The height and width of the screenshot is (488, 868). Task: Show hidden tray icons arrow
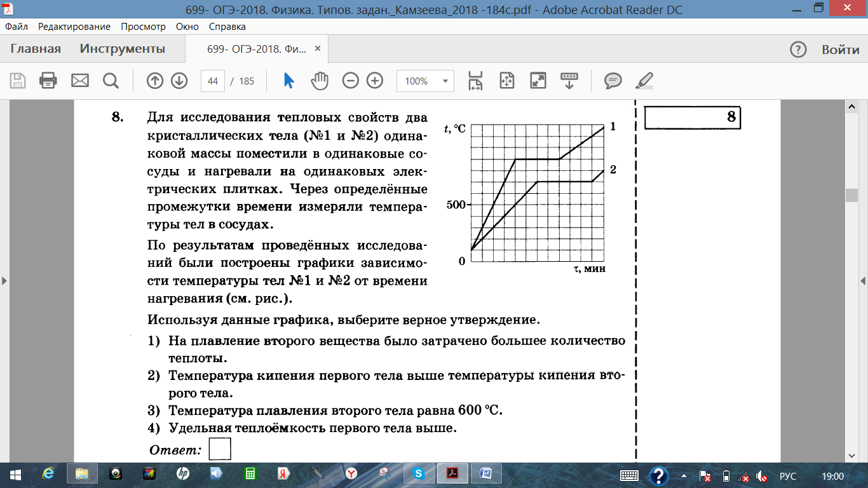(684, 475)
